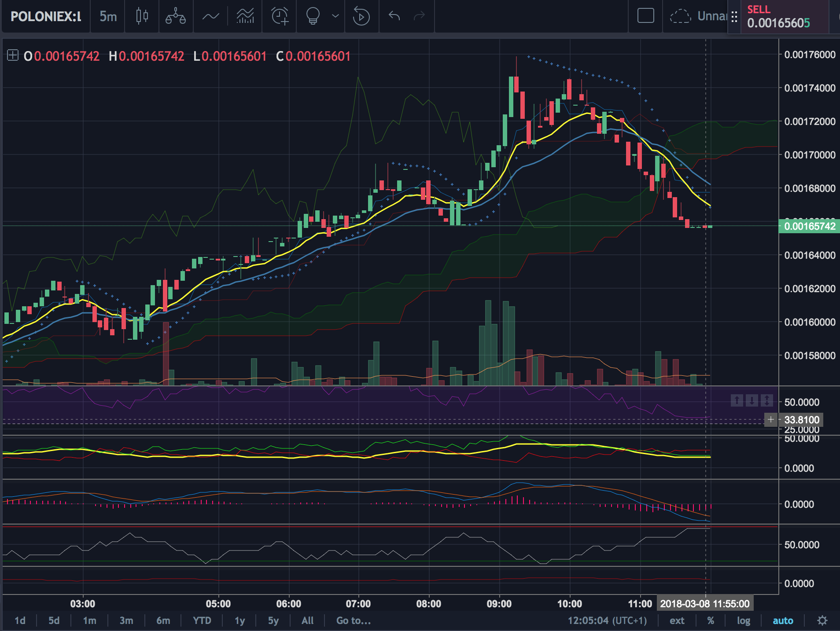Create a new alert
840x631 pixels.
pyautogui.click(x=280, y=17)
